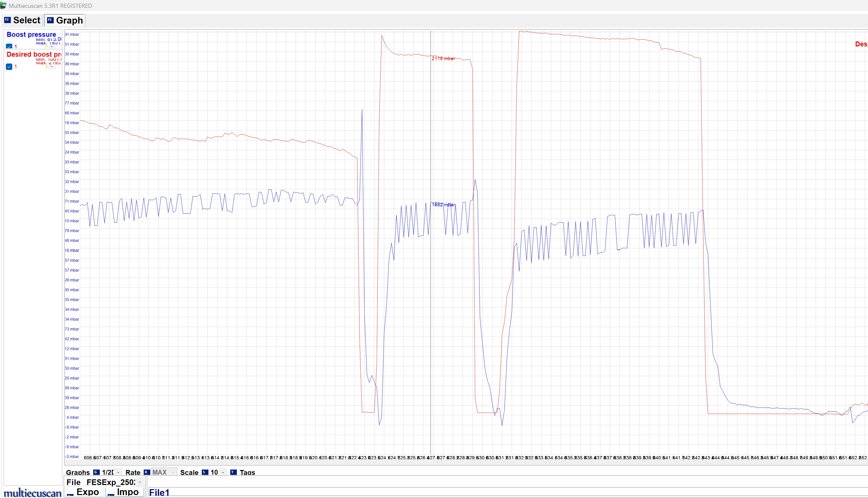Viewport: 868px width, 498px height.
Task: Click the T shortcut icon next to Tags
Action: (x=233, y=472)
